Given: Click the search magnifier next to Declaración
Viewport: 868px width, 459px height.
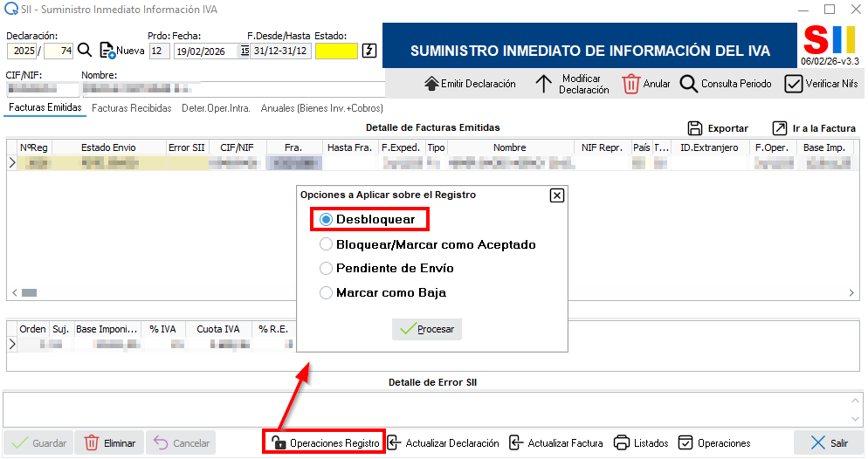Looking at the screenshot, I should point(85,51).
